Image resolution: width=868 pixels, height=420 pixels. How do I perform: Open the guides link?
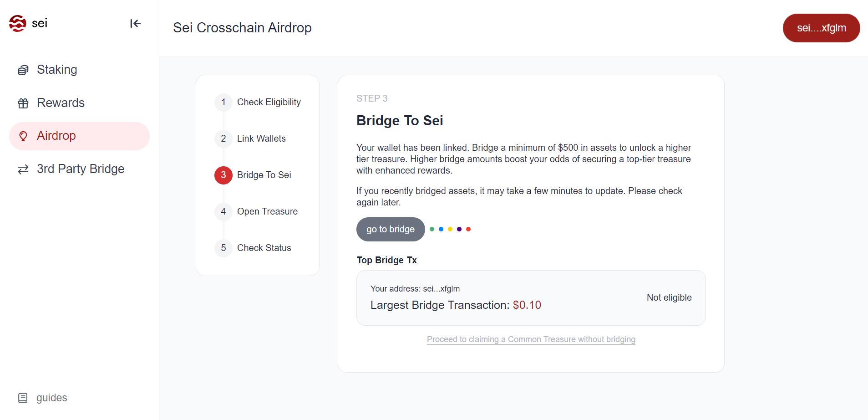tap(52, 398)
